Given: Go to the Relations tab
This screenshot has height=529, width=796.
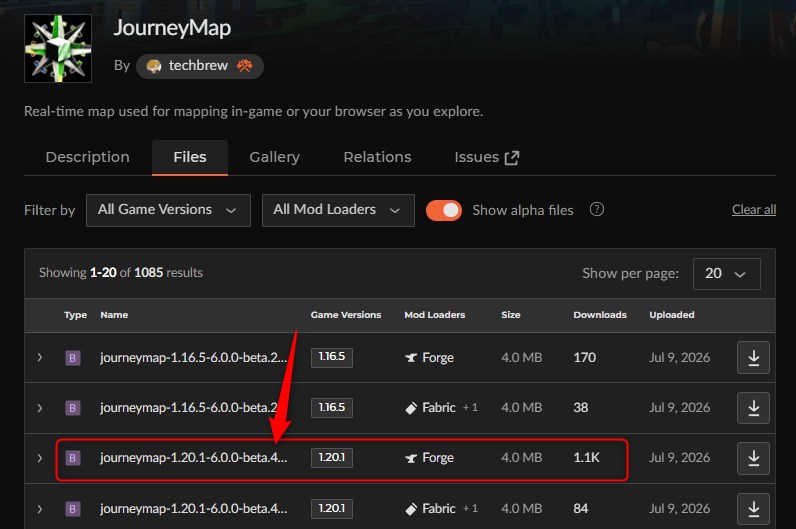Looking at the screenshot, I should coord(377,157).
